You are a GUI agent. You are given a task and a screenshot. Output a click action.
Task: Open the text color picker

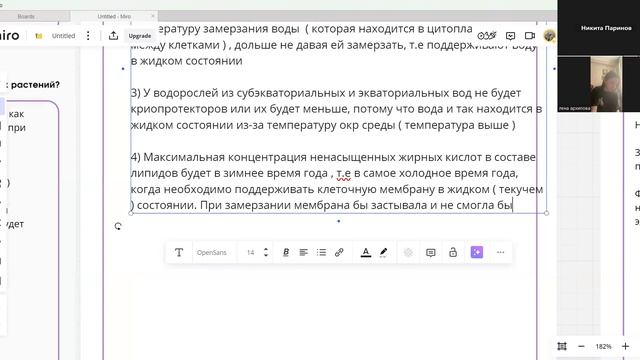[x=366, y=253]
